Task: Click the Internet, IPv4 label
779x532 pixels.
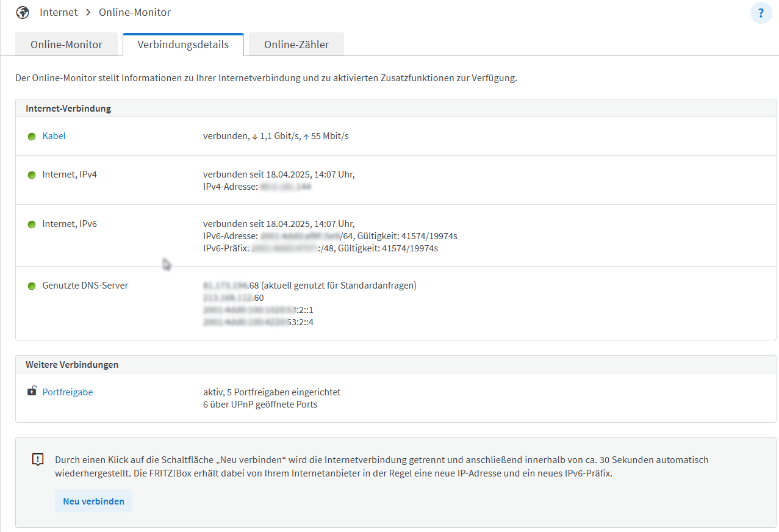Action: [x=70, y=174]
